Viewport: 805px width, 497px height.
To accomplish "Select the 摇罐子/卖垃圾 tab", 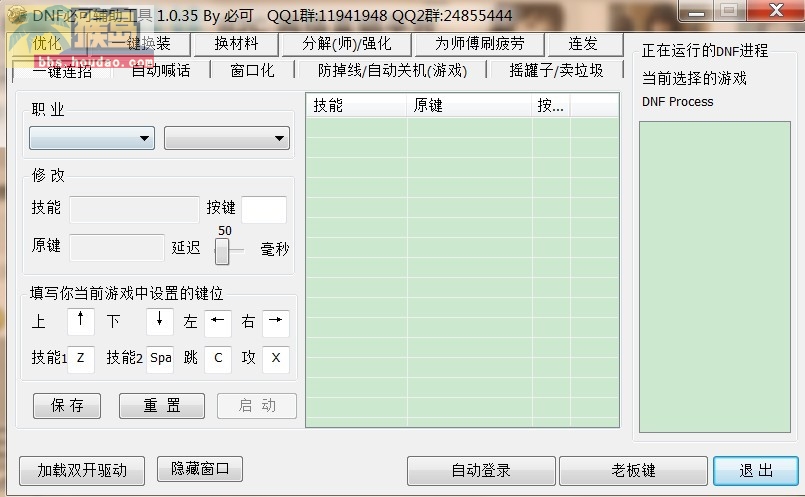I will 556,70.
